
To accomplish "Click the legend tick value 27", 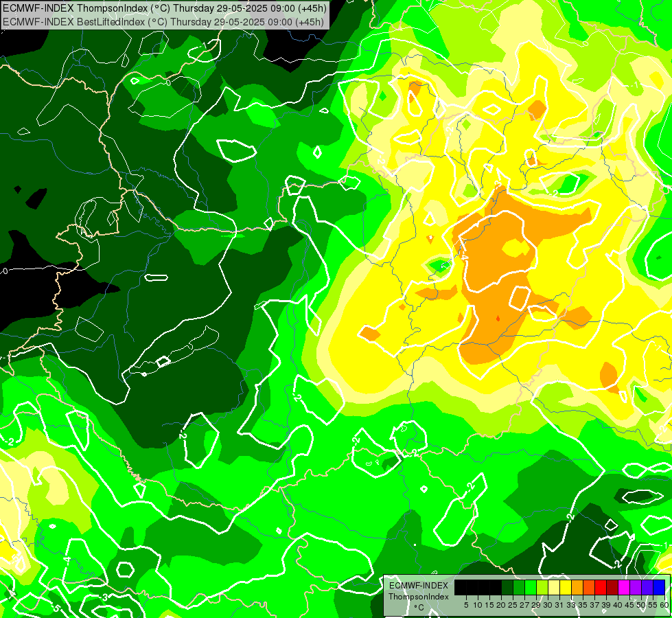I will 524,605.
